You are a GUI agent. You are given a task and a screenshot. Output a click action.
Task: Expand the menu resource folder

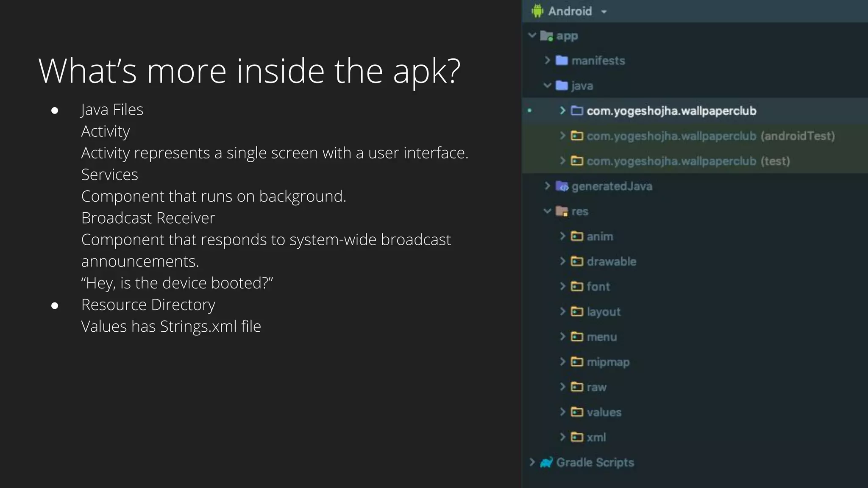(x=563, y=337)
